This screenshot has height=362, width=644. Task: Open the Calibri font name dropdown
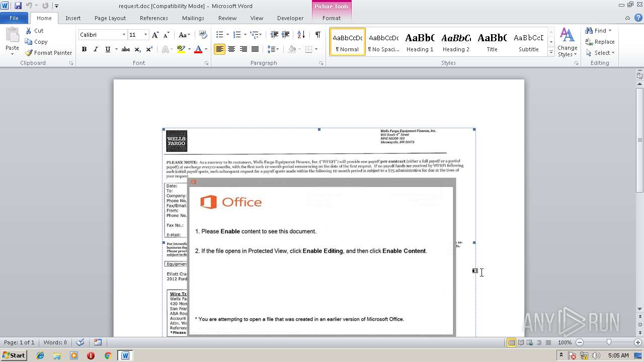(124, 35)
